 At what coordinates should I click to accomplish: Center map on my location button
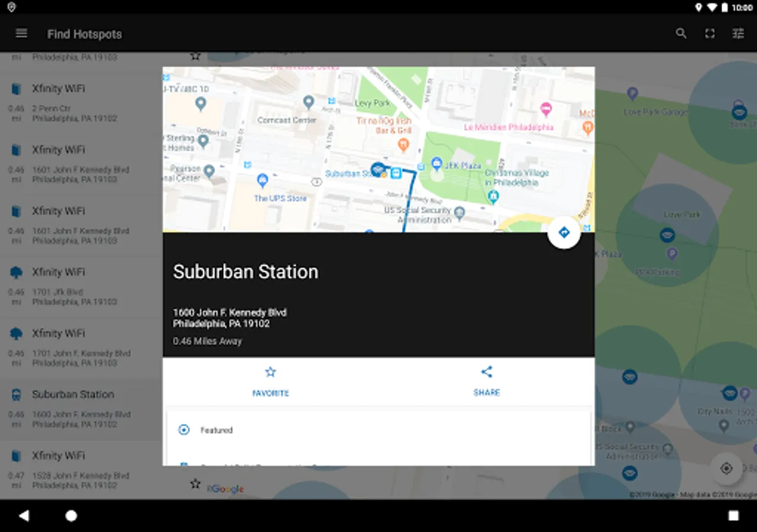click(726, 469)
